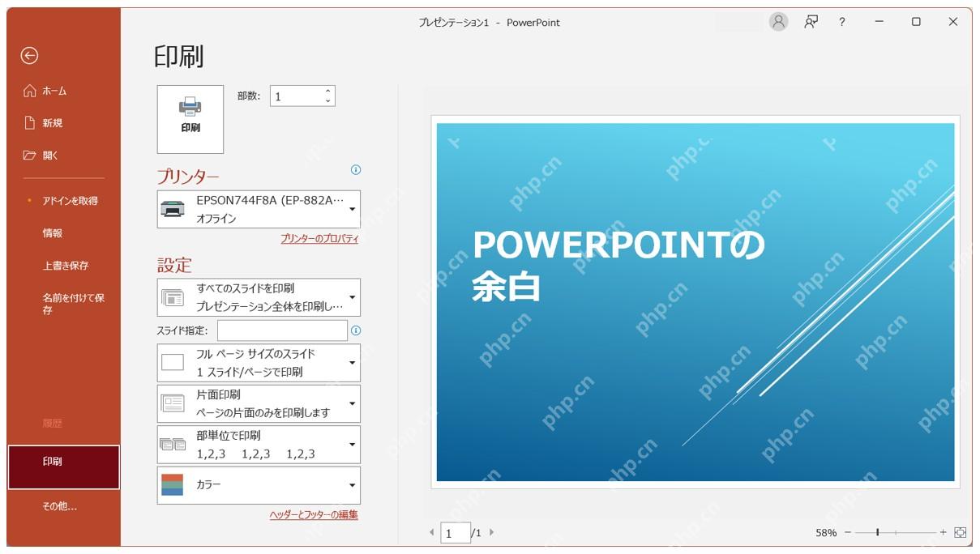The height and width of the screenshot is (554, 980).
Task: Open the カラー color mode dropdown
Action: point(259,485)
